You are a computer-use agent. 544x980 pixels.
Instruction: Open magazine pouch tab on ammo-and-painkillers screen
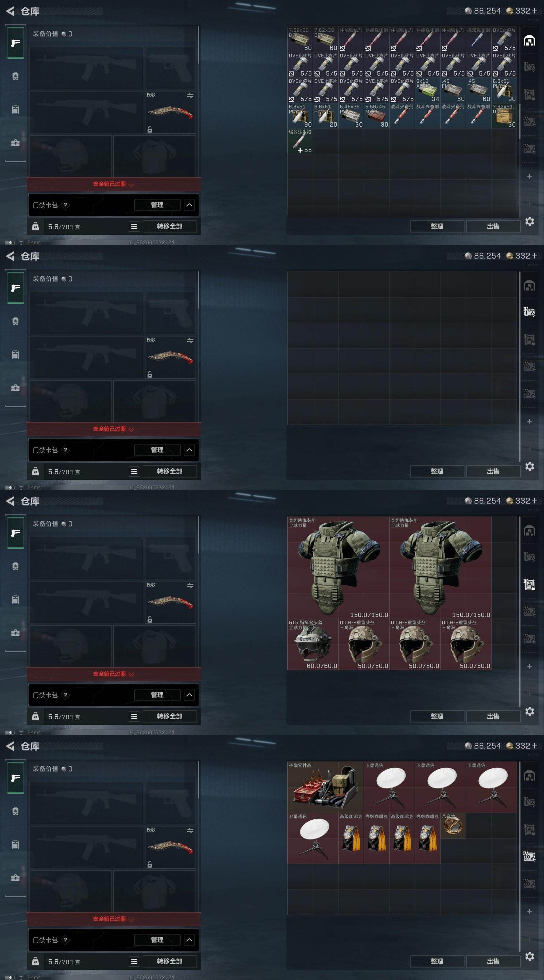[x=15, y=110]
